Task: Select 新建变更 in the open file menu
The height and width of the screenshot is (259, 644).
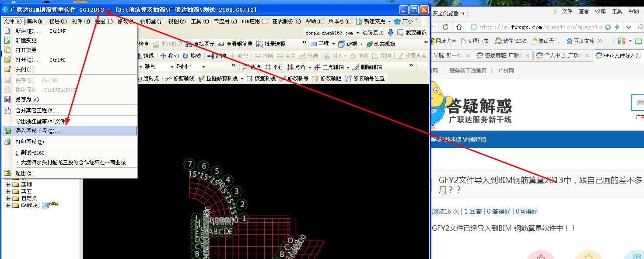Action: [70, 40]
